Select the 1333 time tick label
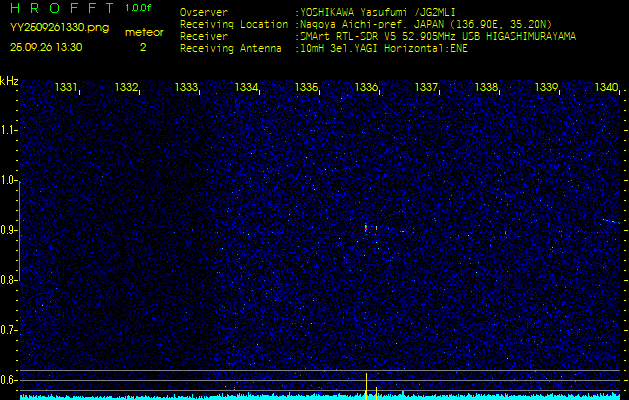The image size is (629, 400). 186,88
